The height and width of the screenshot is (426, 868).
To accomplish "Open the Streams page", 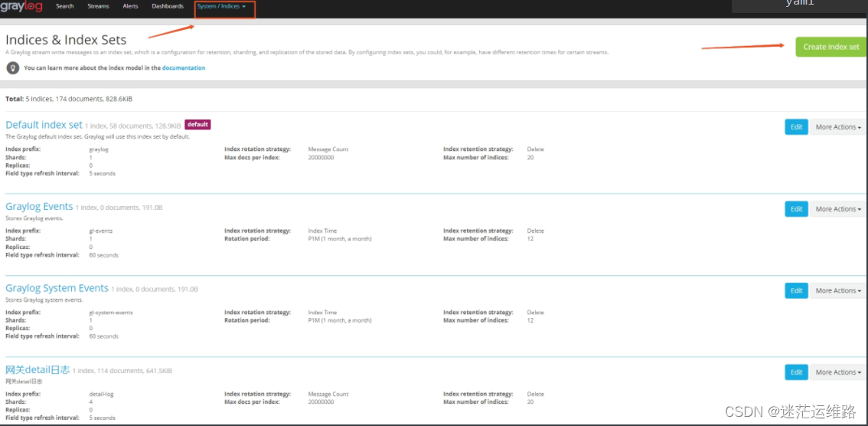I will point(99,7).
